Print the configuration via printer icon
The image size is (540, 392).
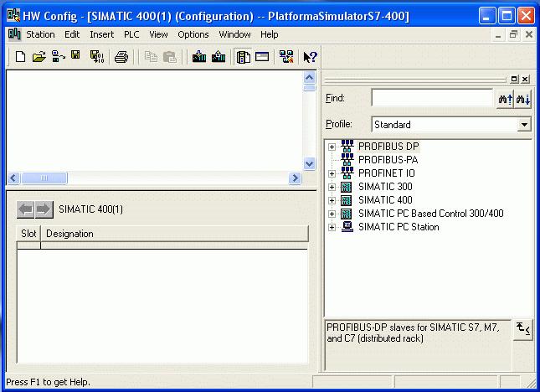(x=121, y=56)
